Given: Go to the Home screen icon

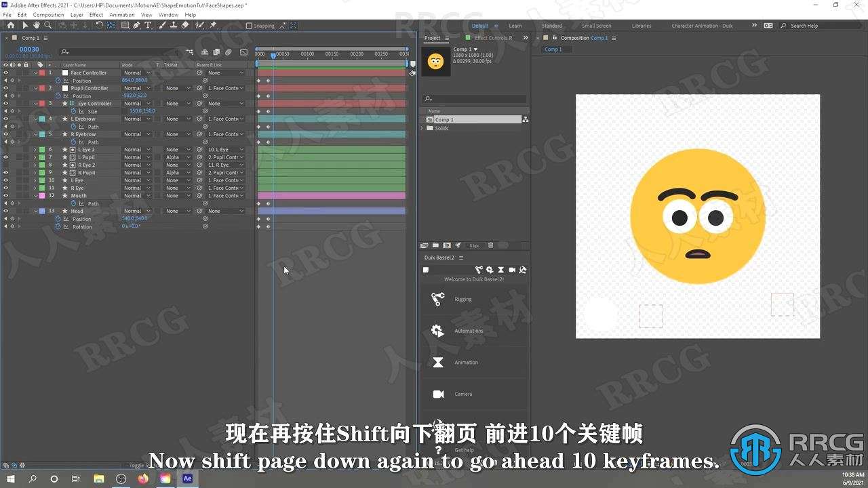Looking at the screenshot, I should (11, 25).
